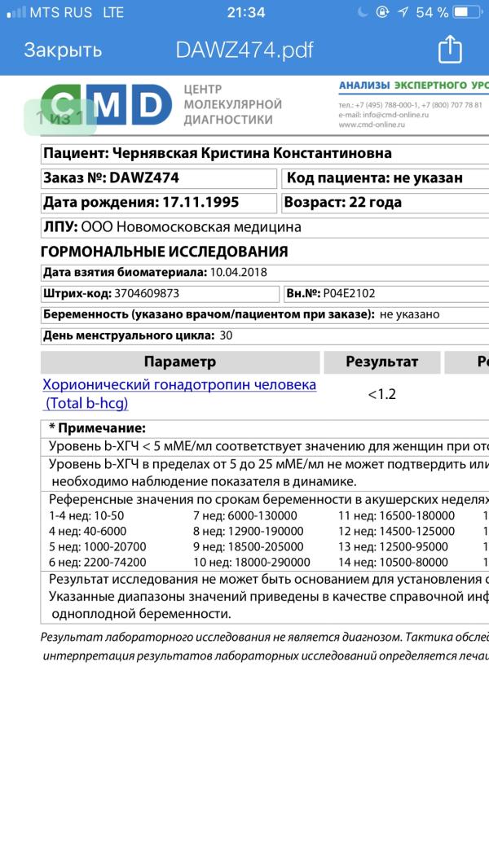
Task: Select reference '12 нед: 14500-125000'
Action: [x=397, y=532]
